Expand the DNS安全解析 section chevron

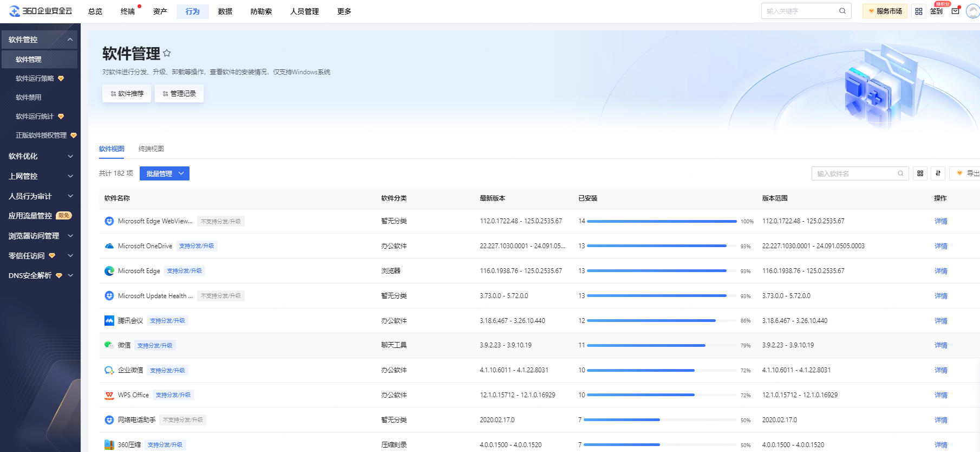click(70, 276)
